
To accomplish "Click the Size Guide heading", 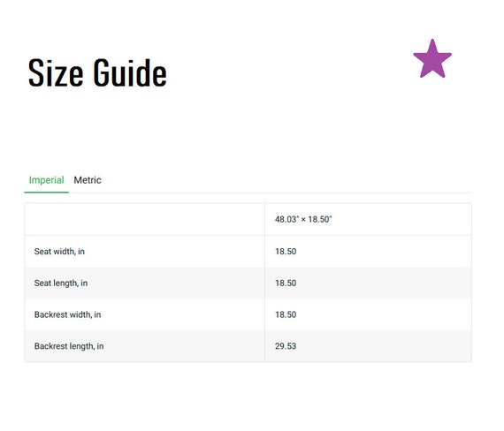I will pos(97,72).
